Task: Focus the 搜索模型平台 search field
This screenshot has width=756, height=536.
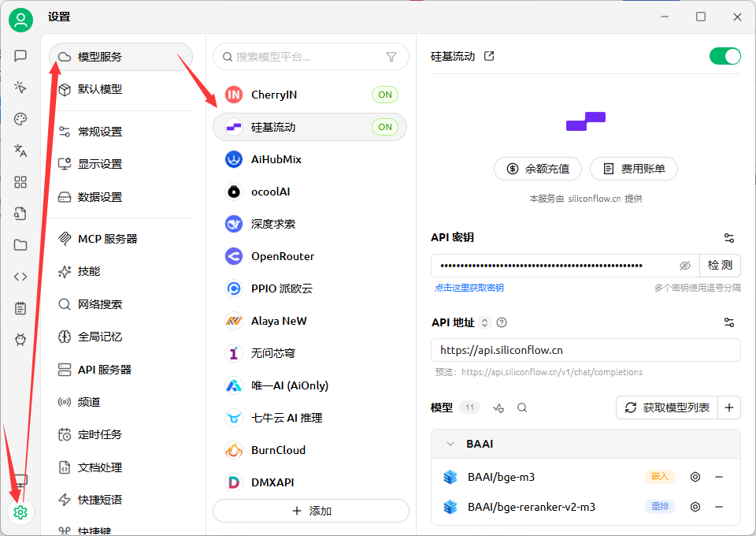Action: point(311,57)
